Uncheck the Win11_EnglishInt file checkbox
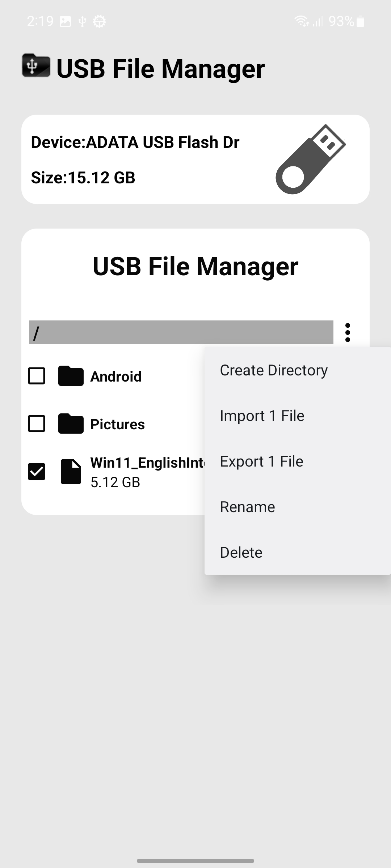The width and height of the screenshot is (391, 868). [37, 472]
